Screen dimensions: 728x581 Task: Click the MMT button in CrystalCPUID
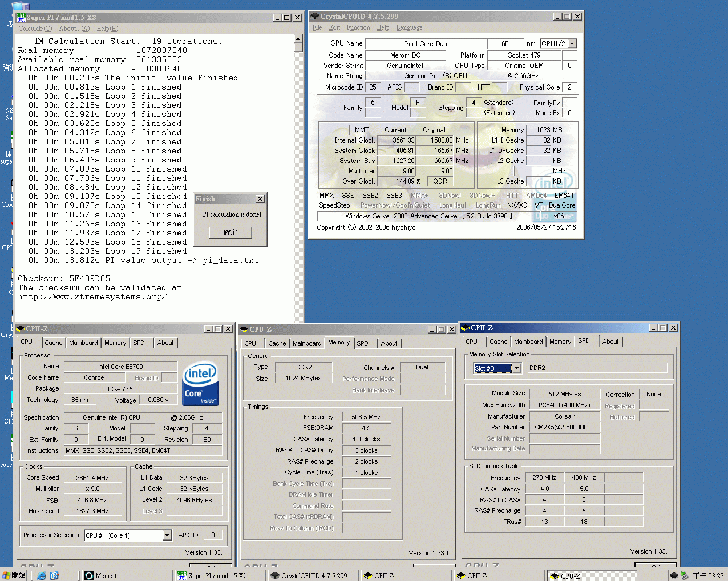coord(362,130)
